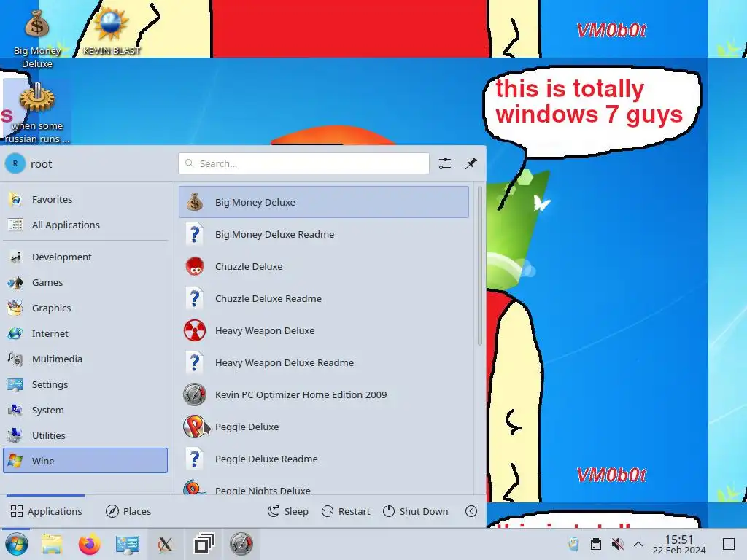Screen dimensions: 747x560
Task: Click the start menu orb in taskbar
Action: coord(16,544)
